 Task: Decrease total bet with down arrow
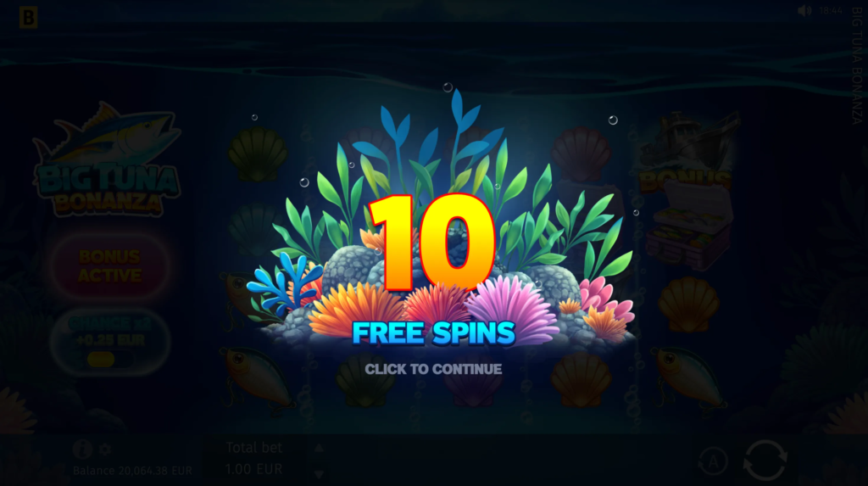coord(319,474)
